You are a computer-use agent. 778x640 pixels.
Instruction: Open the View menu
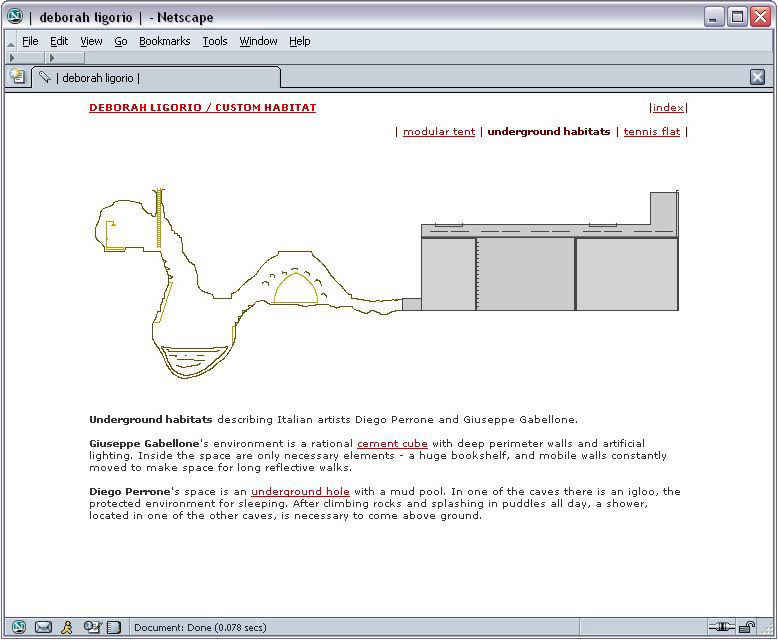tap(91, 41)
